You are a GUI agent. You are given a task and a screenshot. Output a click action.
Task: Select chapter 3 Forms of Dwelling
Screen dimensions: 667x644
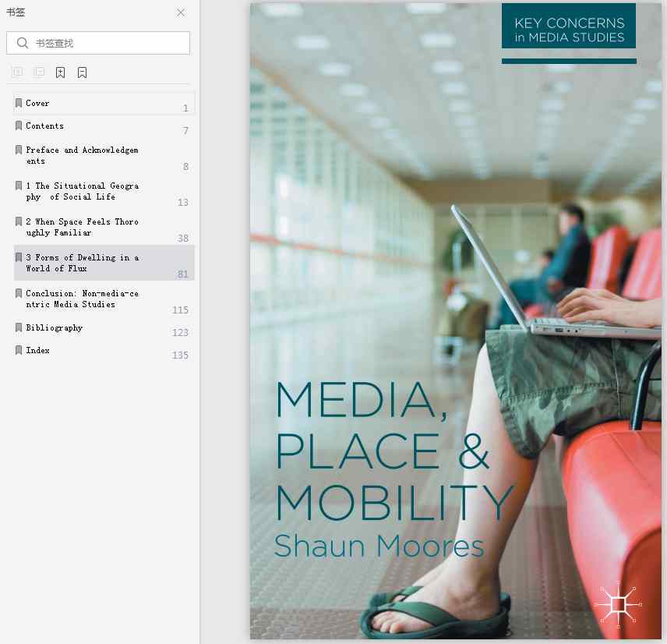(x=104, y=263)
